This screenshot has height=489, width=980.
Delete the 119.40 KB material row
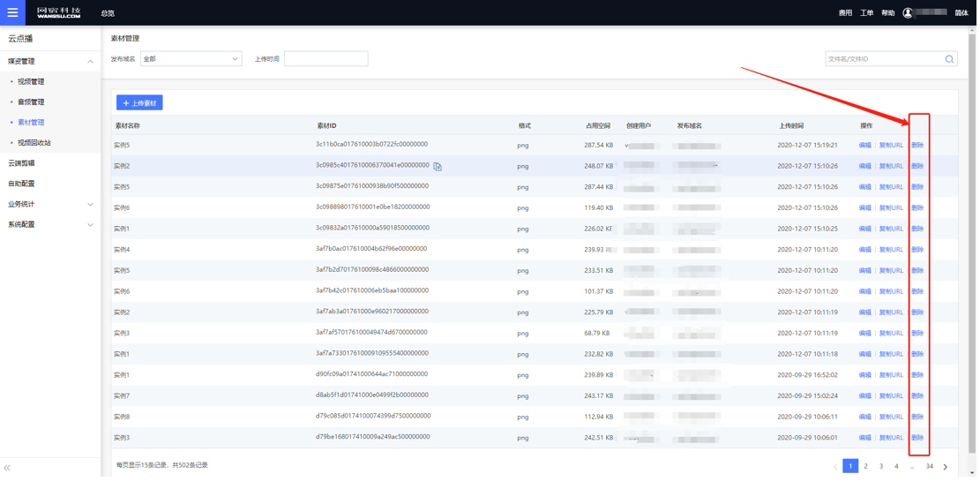pyautogui.click(x=916, y=207)
